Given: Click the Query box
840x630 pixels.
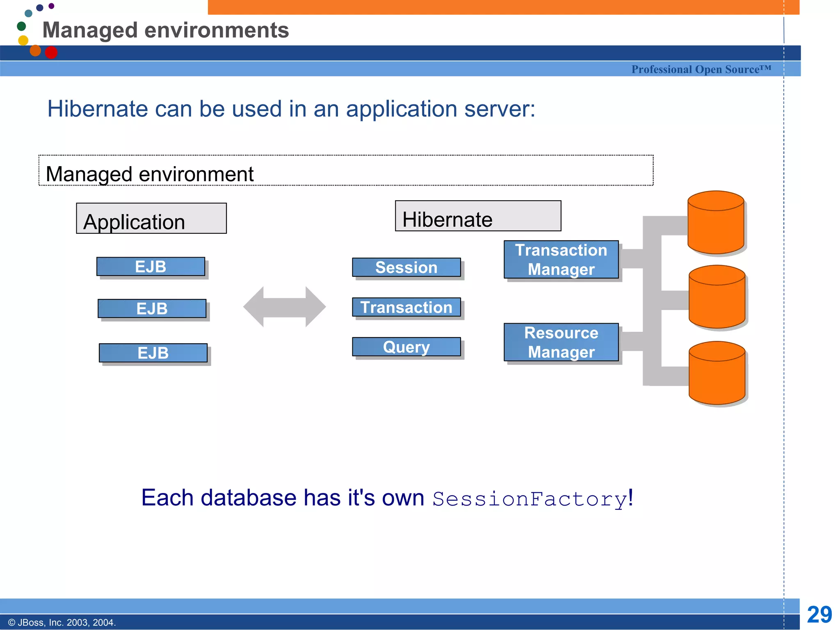Looking at the screenshot, I should pos(406,347).
